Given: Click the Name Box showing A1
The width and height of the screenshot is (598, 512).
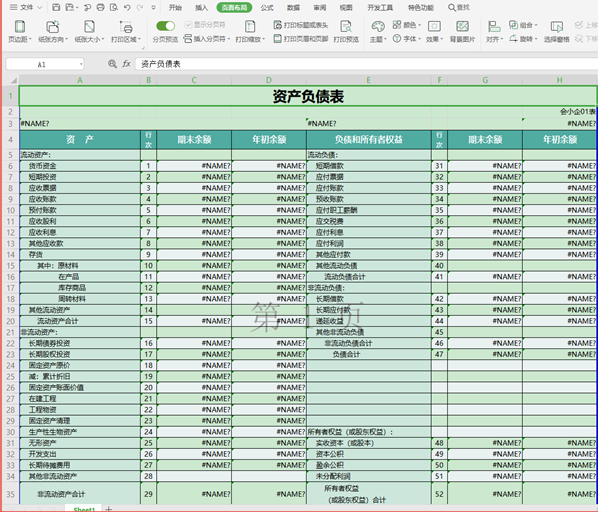Looking at the screenshot, I should click(42, 64).
